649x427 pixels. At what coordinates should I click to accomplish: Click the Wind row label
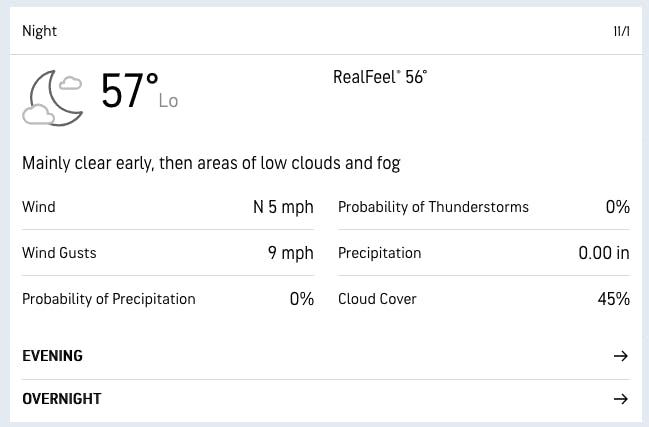(39, 207)
